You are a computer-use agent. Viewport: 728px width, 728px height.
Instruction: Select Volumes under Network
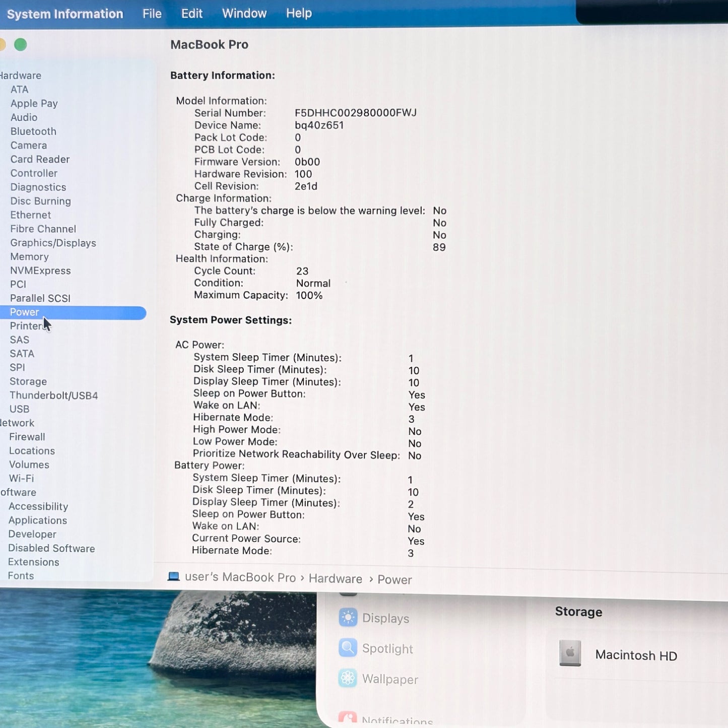(29, 465)
